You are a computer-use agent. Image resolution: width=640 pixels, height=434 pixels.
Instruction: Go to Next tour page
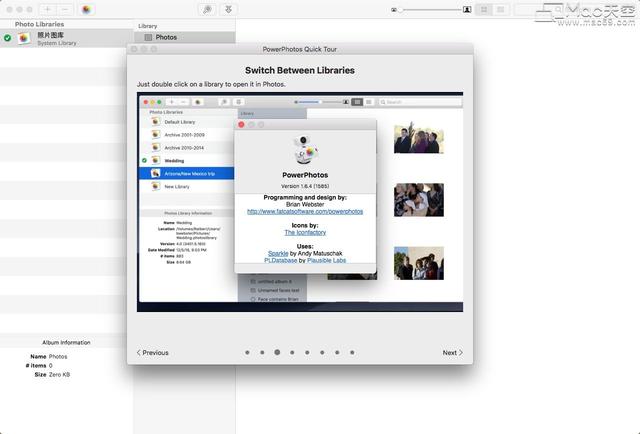click(x=453, y=352)
